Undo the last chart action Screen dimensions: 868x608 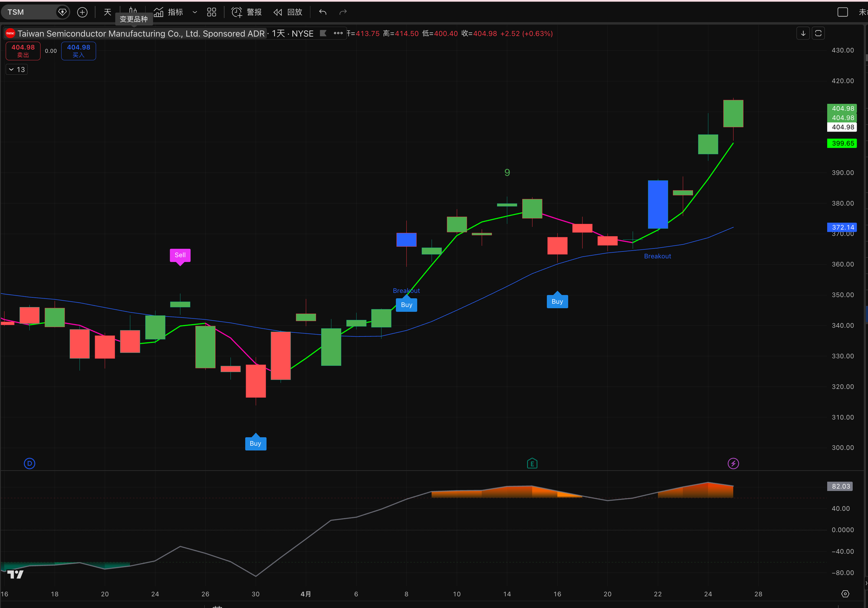click(322, 12)
